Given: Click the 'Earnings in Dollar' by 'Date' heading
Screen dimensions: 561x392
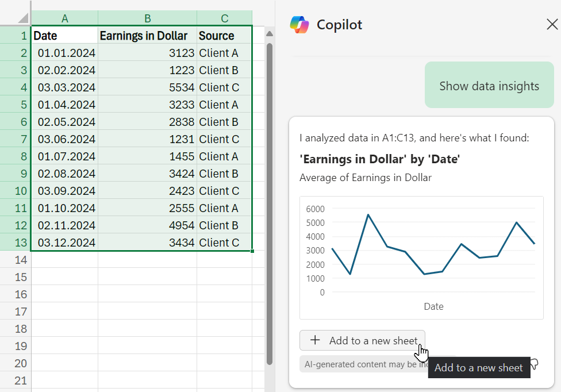Looking at the screenshot, I should 379,159.
